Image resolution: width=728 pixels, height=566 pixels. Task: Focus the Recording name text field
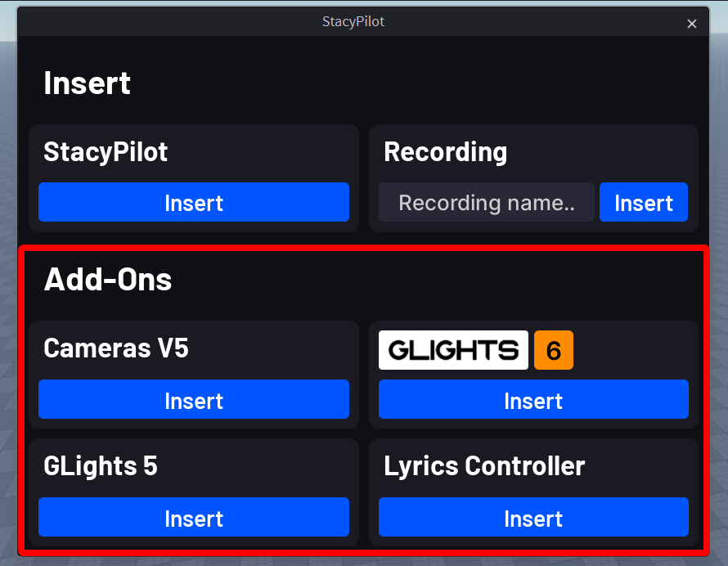point(486,202)
